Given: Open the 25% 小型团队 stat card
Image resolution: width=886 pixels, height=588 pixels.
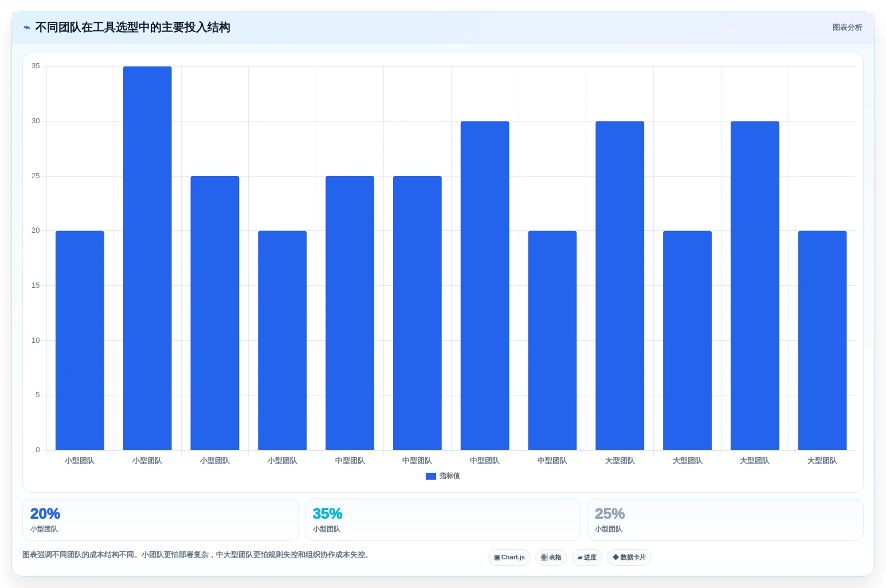Looking at the screenshot, I should (x=725, y=520).
